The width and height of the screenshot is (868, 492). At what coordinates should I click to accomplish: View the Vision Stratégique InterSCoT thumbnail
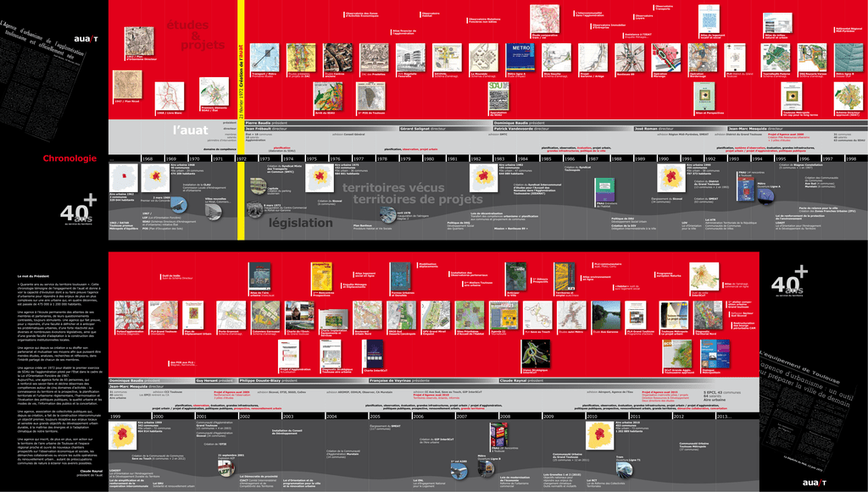pyautogui.click(x=536, y=354)
